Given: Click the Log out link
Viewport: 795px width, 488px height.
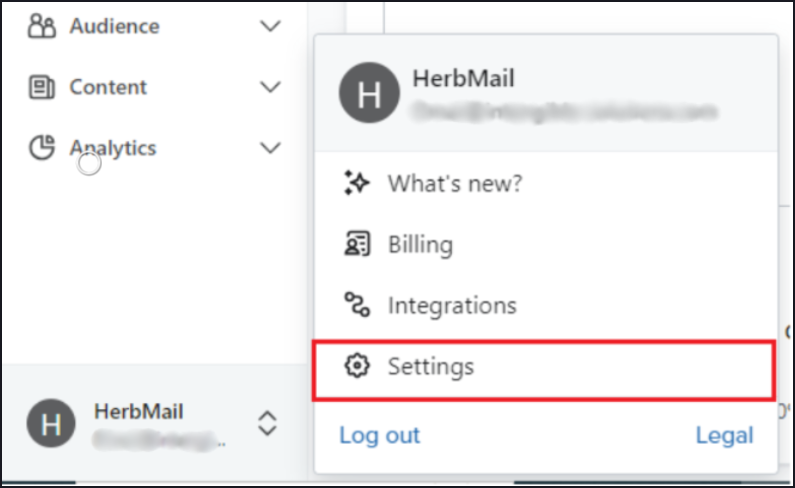Looking at the screenshot, I should [x=380, y=435].
